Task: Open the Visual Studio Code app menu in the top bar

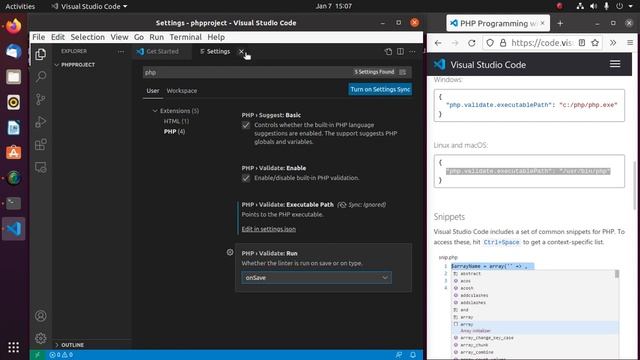Action: 89,6
